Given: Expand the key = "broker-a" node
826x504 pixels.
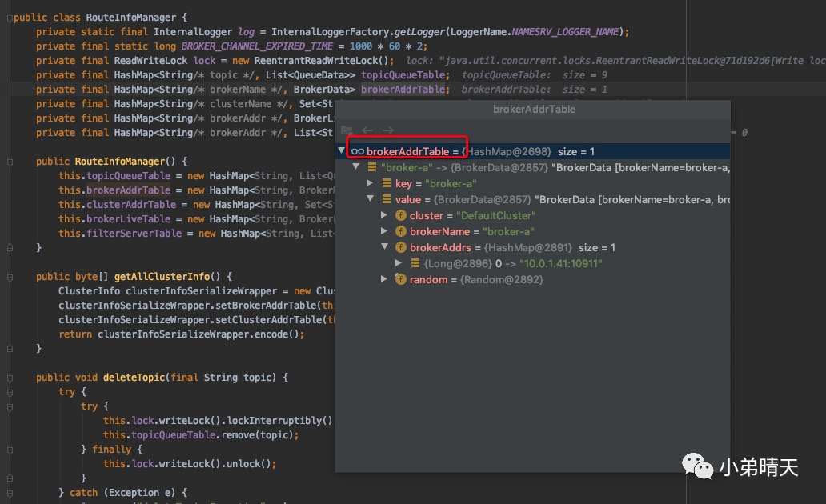Looking at the screenshot, I should point(370,184).
